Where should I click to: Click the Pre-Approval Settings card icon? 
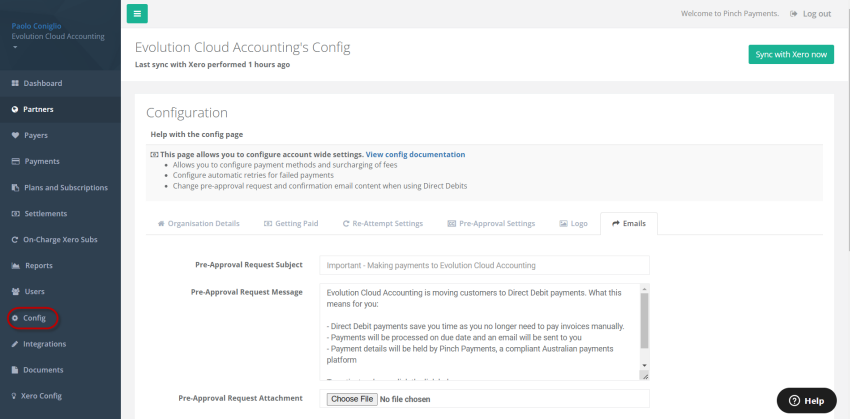tap(452, 223)
